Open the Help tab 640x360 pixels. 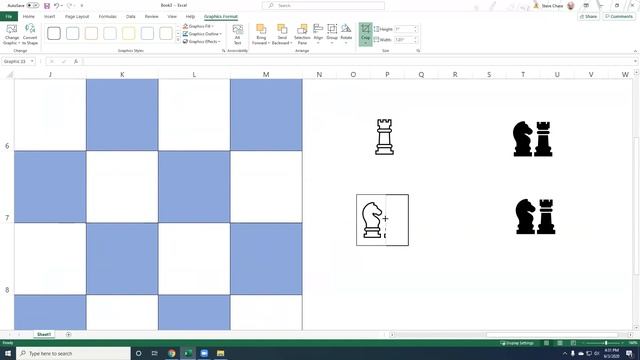(190, 16)
